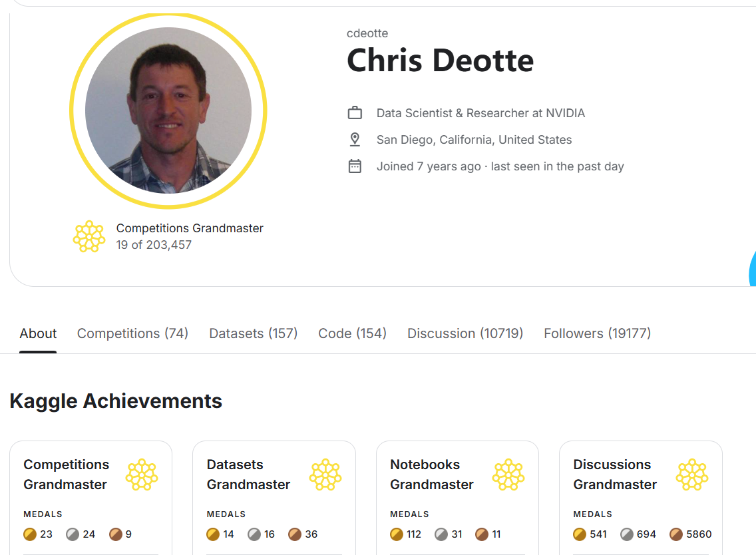Click the location pin icon

tap(355, 140)
